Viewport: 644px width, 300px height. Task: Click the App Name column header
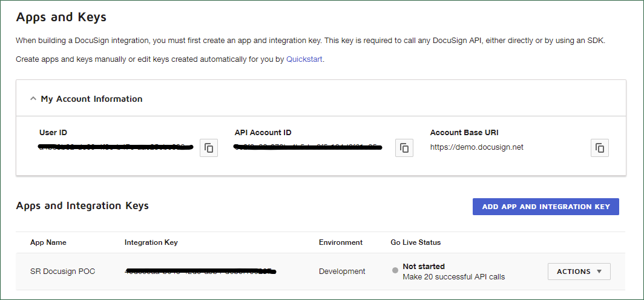point(48,242)
